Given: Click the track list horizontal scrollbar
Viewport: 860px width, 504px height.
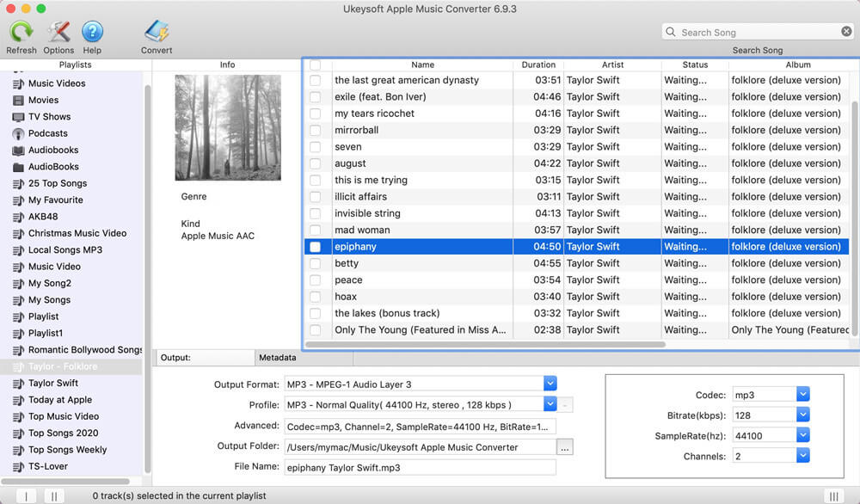Looking at the screenshot, I should (x=485, y=345).
